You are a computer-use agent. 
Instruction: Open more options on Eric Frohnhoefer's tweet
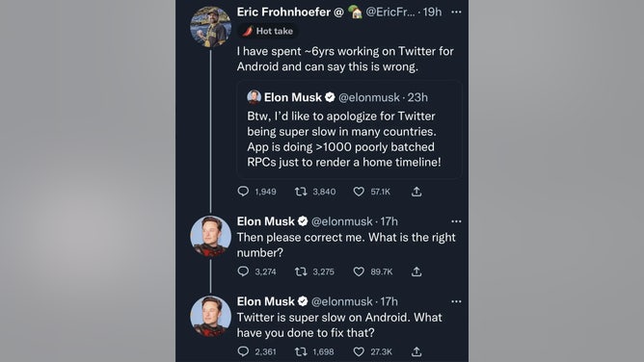click(x=456, y=12)
